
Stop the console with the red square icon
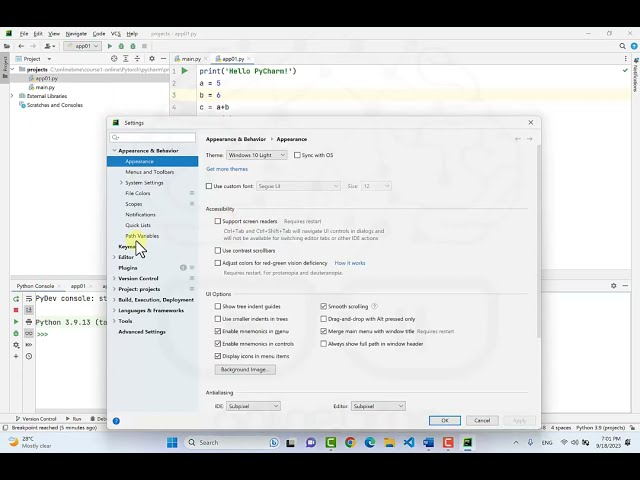[x=16, y=310]
